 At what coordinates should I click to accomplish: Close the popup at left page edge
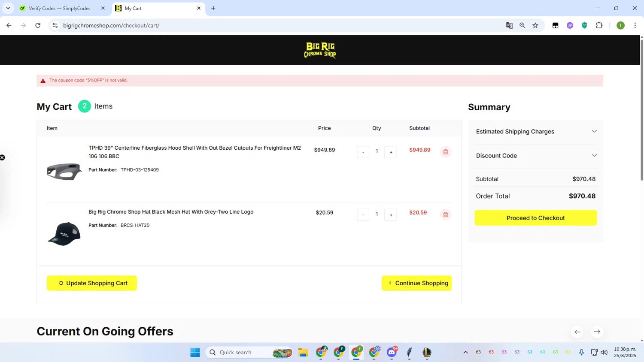[x=2, y=158]
